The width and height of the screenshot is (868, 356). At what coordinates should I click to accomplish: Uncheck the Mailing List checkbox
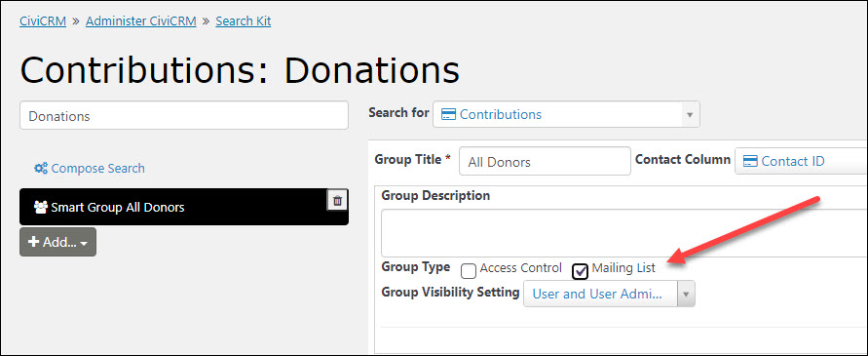(581, 270)
